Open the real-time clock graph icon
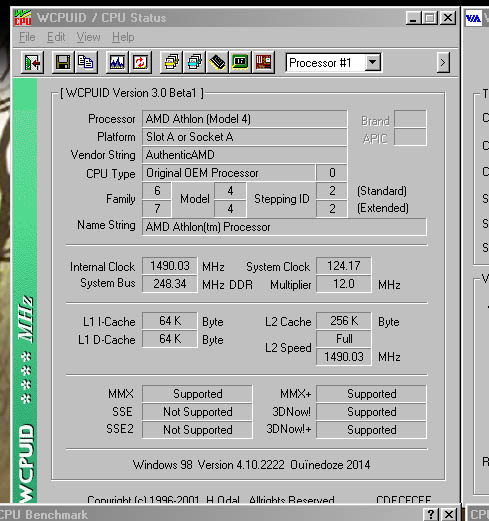 tap(117, 62)
